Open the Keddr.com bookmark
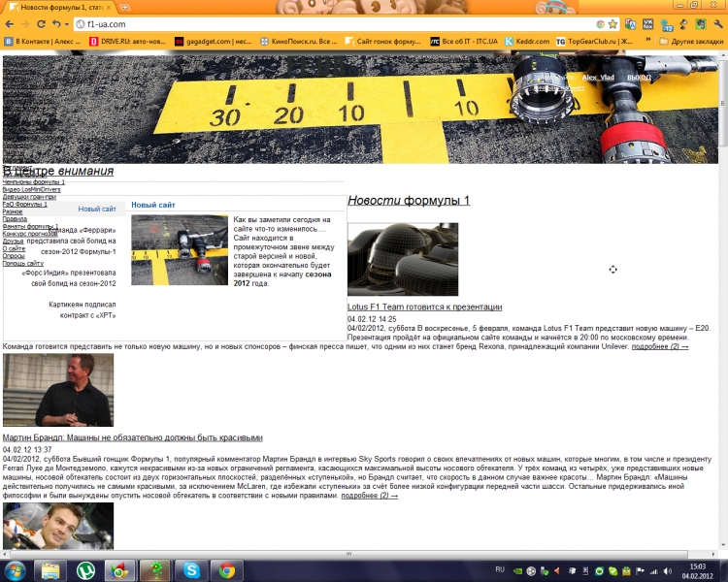 click(527, 42)
